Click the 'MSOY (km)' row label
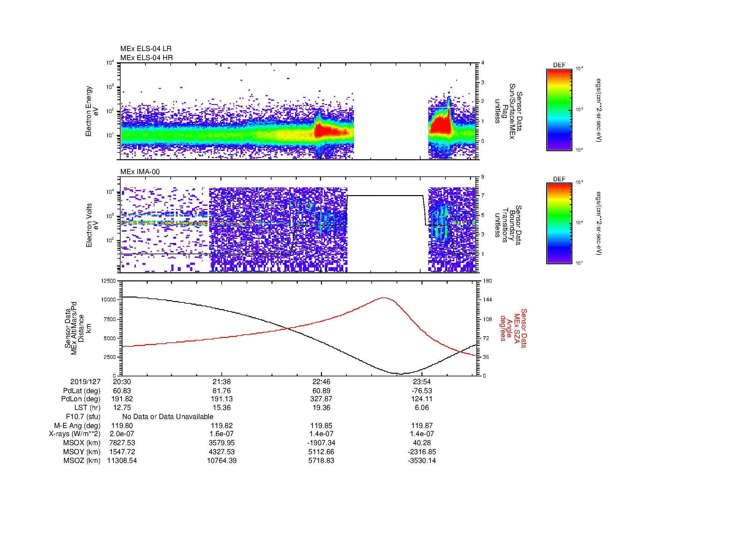The height and width of the screenshot is (534, 756). 82,452
